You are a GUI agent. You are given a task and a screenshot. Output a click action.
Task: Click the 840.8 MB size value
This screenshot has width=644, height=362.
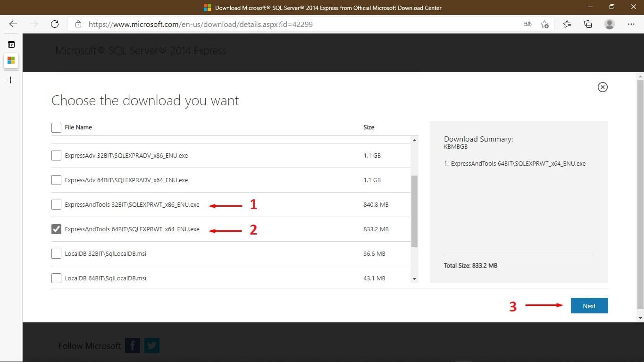point(376,204)
